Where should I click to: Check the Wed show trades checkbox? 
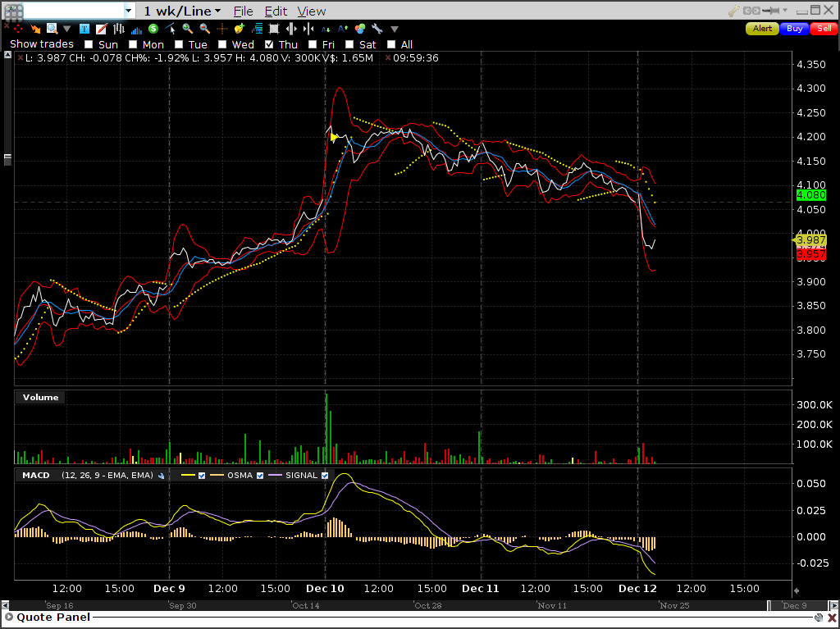(222, 44)
